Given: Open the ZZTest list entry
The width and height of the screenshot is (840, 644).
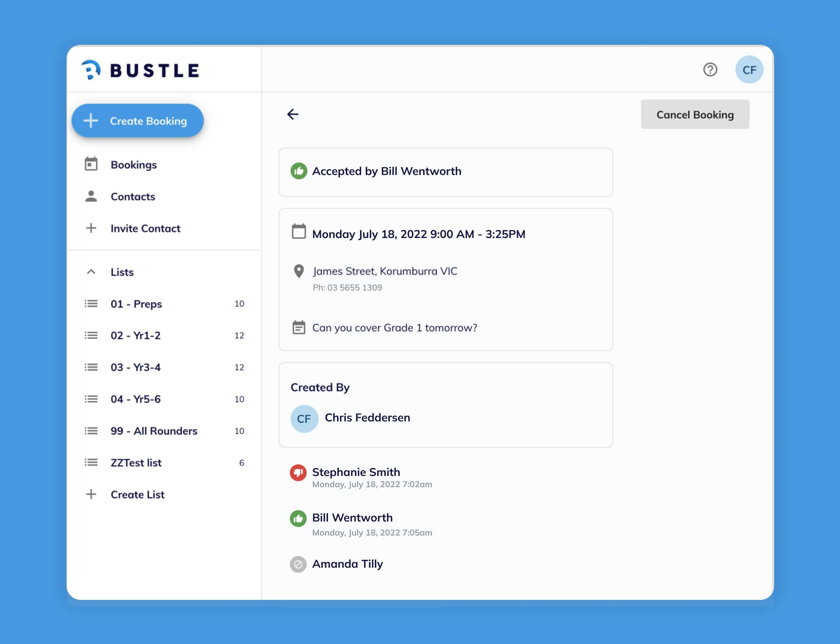Looking at the screenshot, I should pyautogui.click(x=136, y=462).
